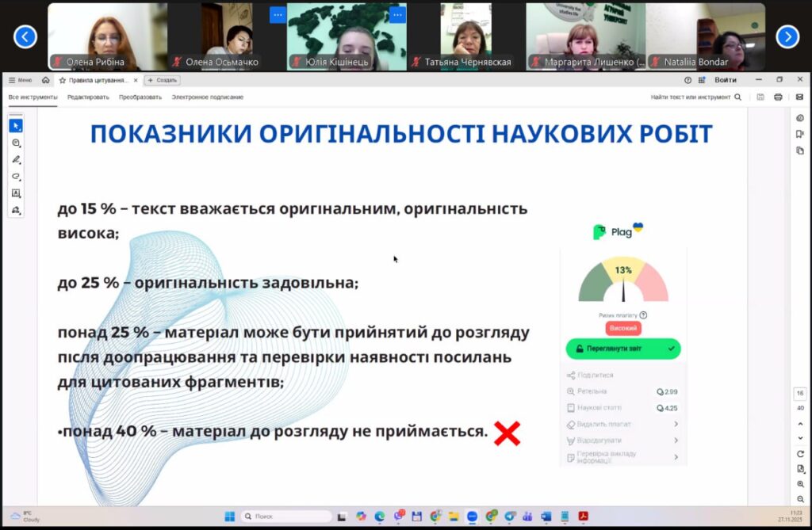
Task: Click the Войти sign-in button
Action: [725, 80]
